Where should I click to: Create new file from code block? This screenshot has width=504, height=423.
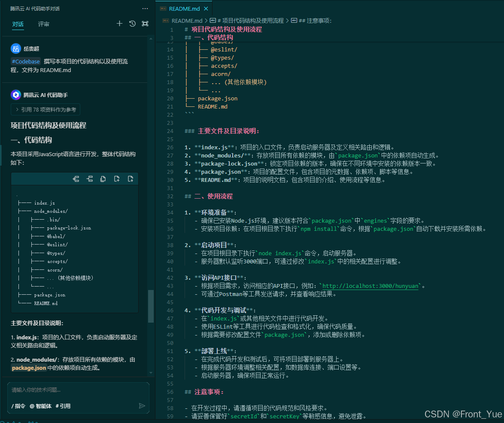coord(117,179)
